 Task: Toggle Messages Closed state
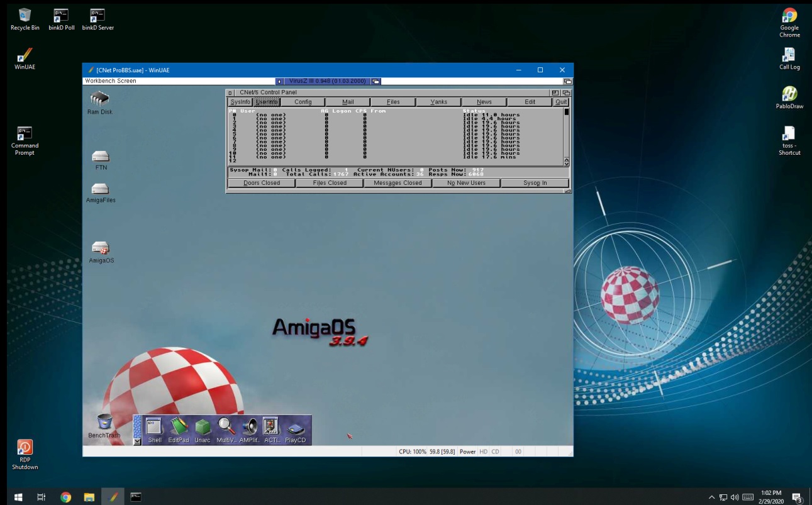pos(398,183)
